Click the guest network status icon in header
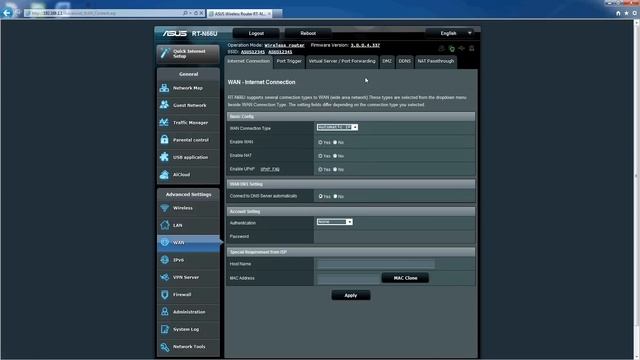 tap(442, 49)
